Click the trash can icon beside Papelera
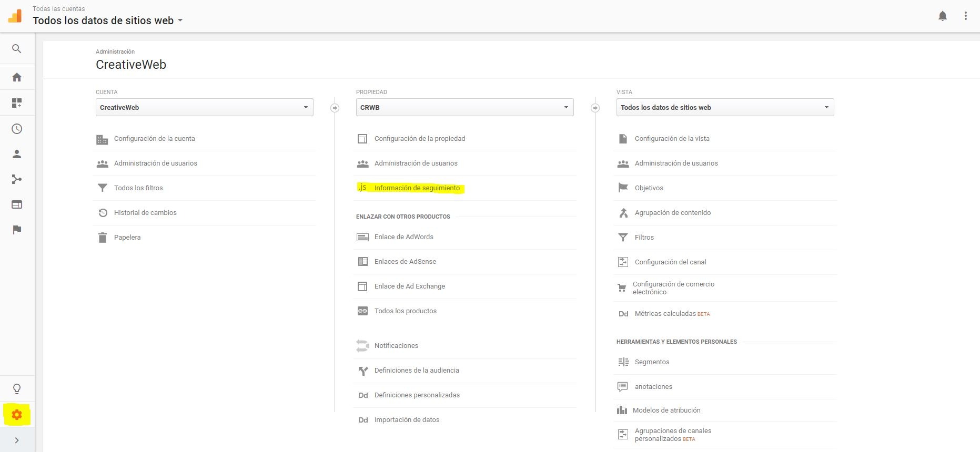 (103, 238)
